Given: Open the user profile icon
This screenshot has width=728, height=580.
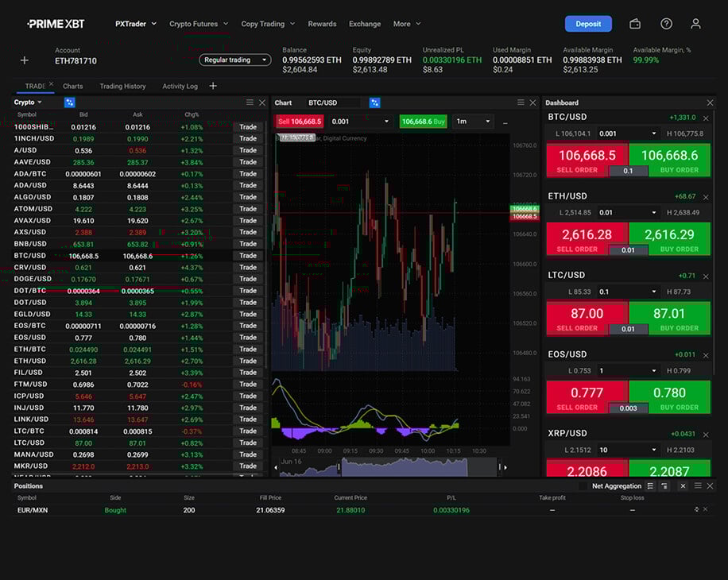Looking at the screenshot, I should click(x=696, y=24).
